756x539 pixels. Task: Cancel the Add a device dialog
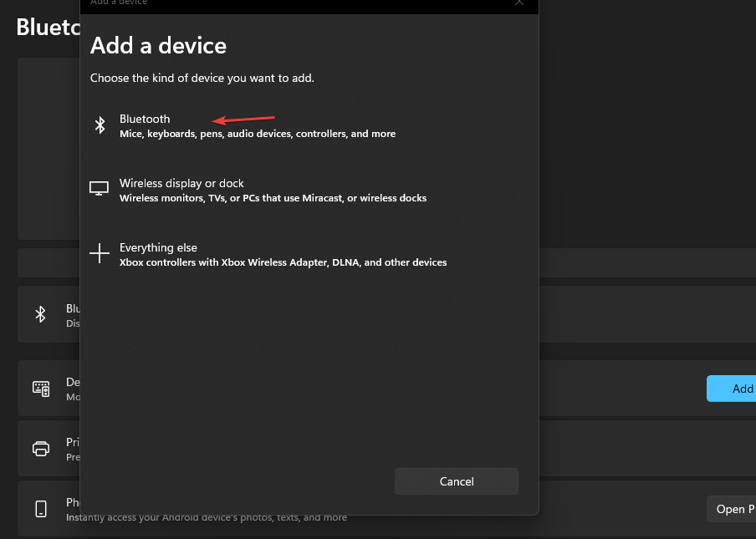[456, 481]
